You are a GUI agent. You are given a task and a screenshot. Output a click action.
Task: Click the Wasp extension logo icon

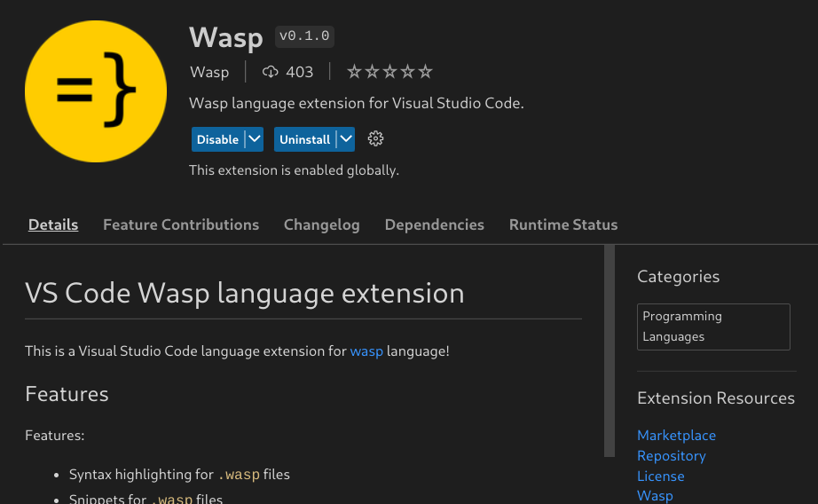(x=96, y=91)
